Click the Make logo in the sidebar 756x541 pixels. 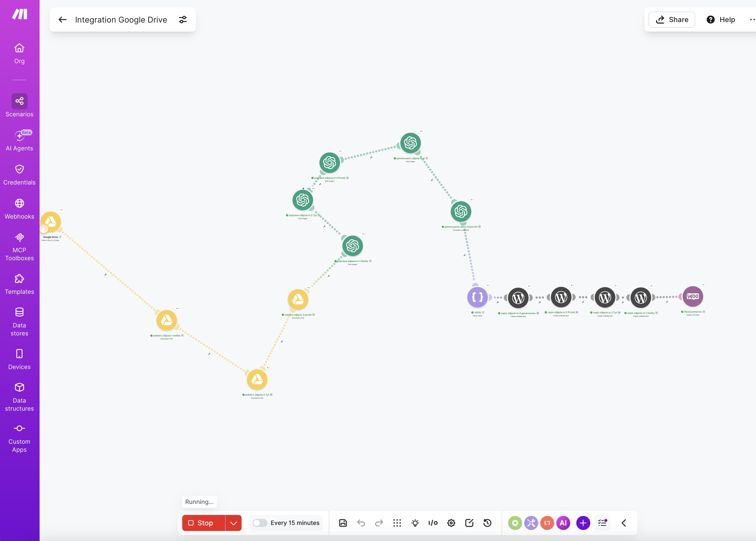[20, 14]
